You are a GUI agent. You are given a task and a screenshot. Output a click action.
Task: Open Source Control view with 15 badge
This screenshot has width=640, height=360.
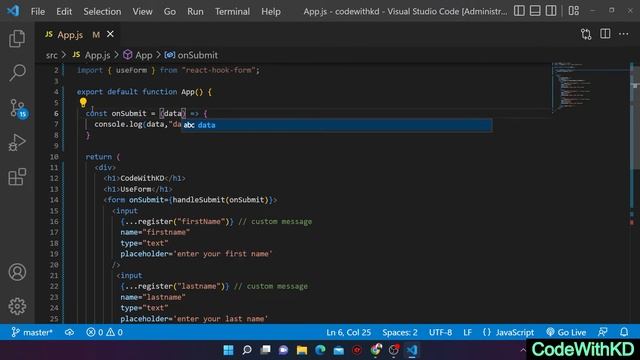click(18, 109)
